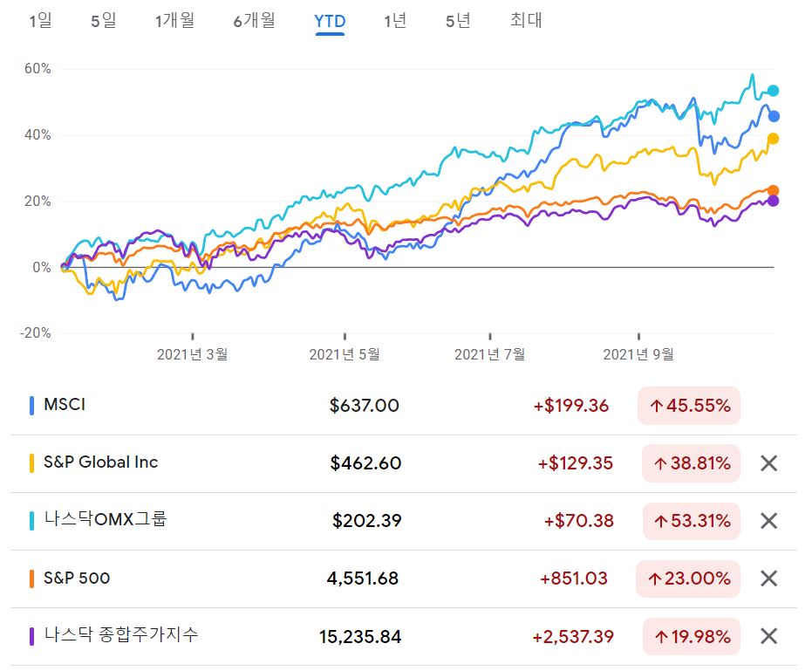Click the 38.81% change badge

[x=691, y=463]
